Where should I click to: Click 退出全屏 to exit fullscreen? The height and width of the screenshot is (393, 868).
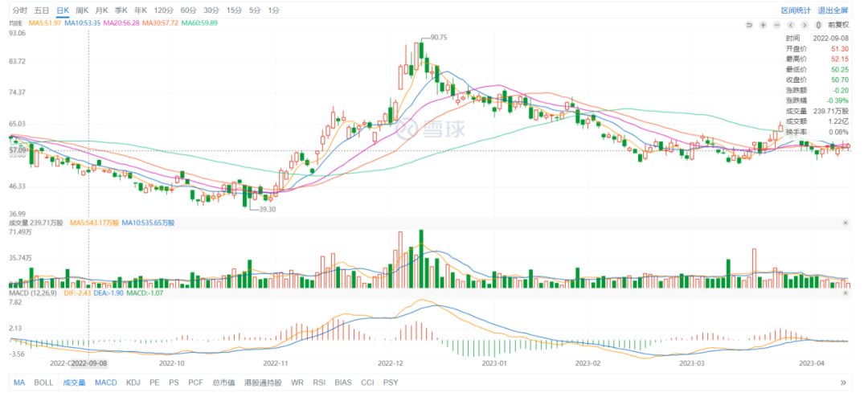[x=833, y=10]
